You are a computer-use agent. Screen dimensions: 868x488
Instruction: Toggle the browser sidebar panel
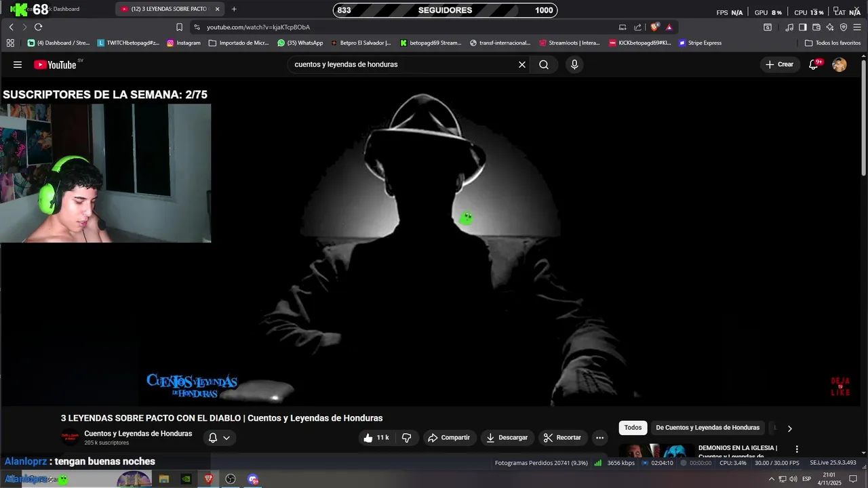click(803, 27)
